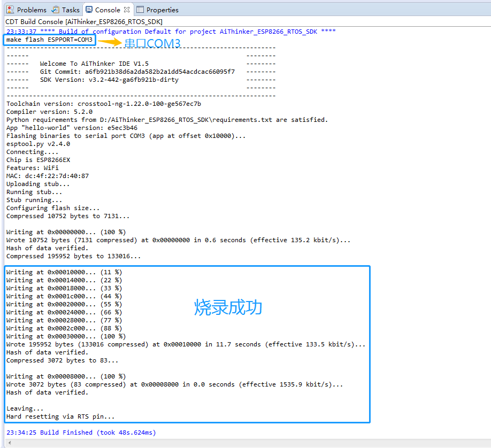Click the '23:33:37 Build of configuration' header line
Viewport: 491px width, 448px height.
coord(171,32)
